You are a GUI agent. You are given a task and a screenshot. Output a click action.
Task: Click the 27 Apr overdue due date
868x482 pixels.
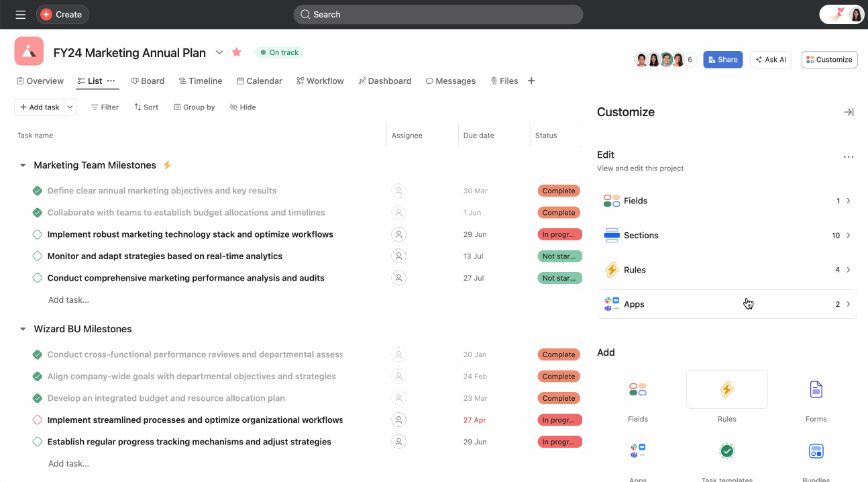click(x=474, y=420)
